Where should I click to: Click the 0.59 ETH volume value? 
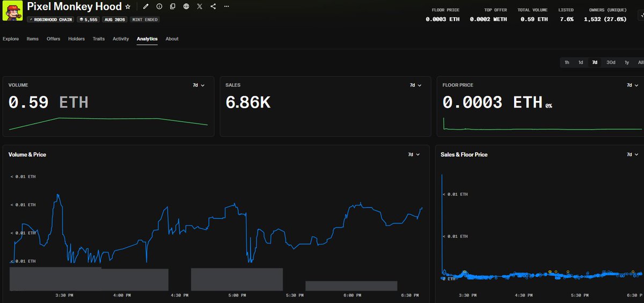(48, 102)
